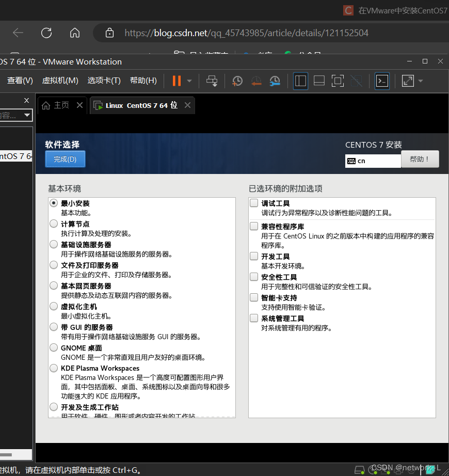Click the CSDN browser tab favicon

(348, 10)
